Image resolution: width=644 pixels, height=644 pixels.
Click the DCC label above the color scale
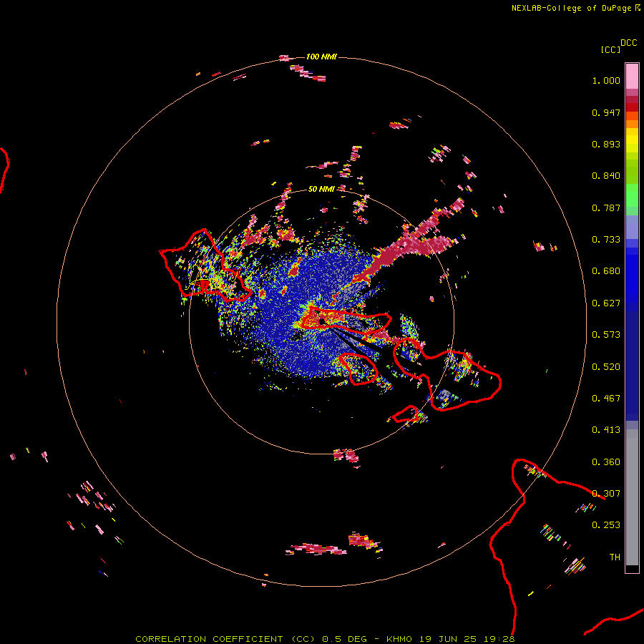click(x=628, y=43)
